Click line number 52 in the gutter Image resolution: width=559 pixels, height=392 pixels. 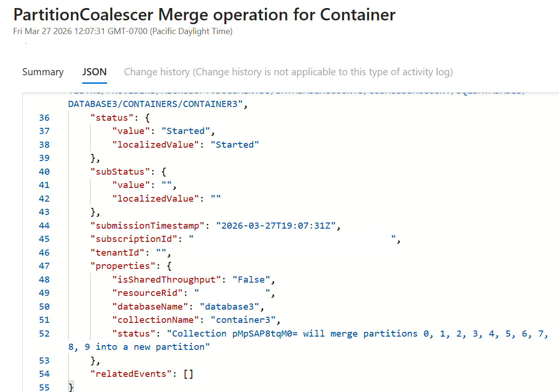pyautogui.click(x=44, y=333)
